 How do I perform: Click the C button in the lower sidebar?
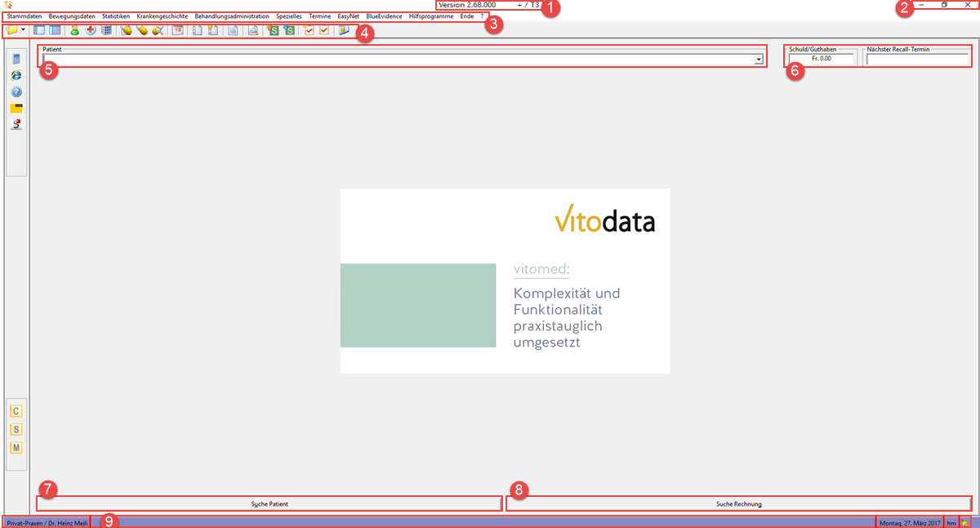[x=16, y=411]
